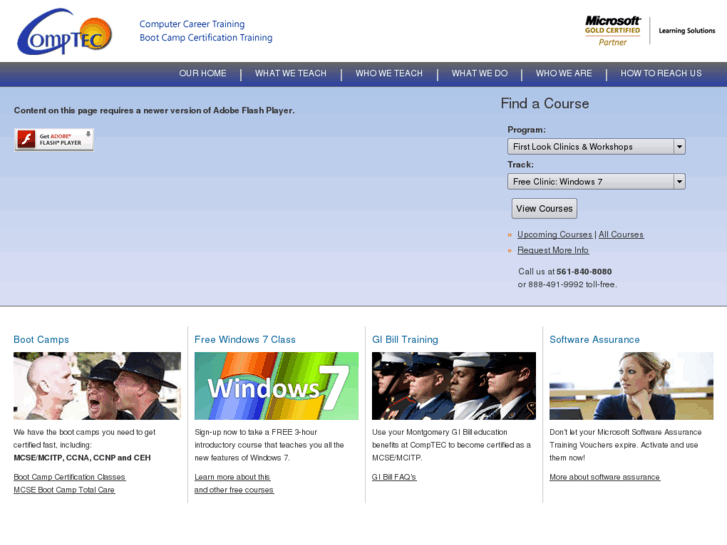
Task: Click the Computer Career Training tagline
Action: [x=192, y=24]
